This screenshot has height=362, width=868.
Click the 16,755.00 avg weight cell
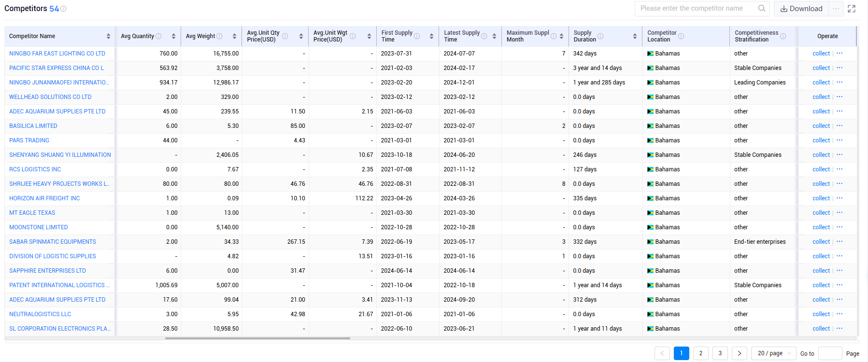(226, 54)
